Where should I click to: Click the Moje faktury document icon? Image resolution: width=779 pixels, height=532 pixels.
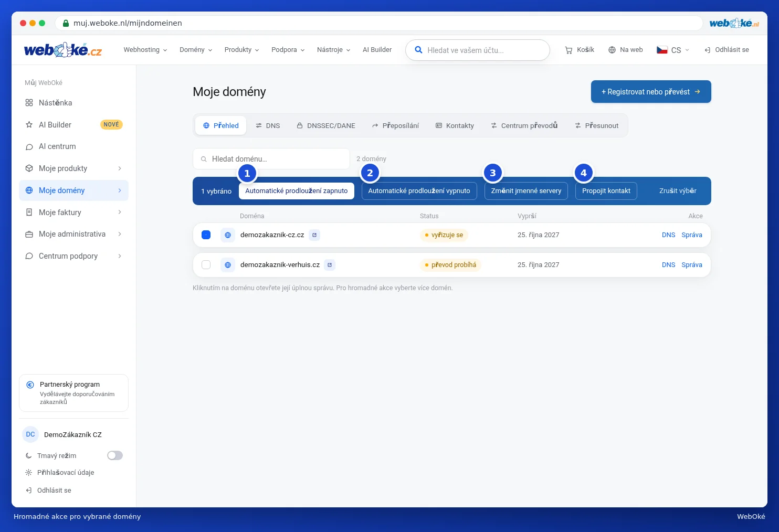(29, 212)
